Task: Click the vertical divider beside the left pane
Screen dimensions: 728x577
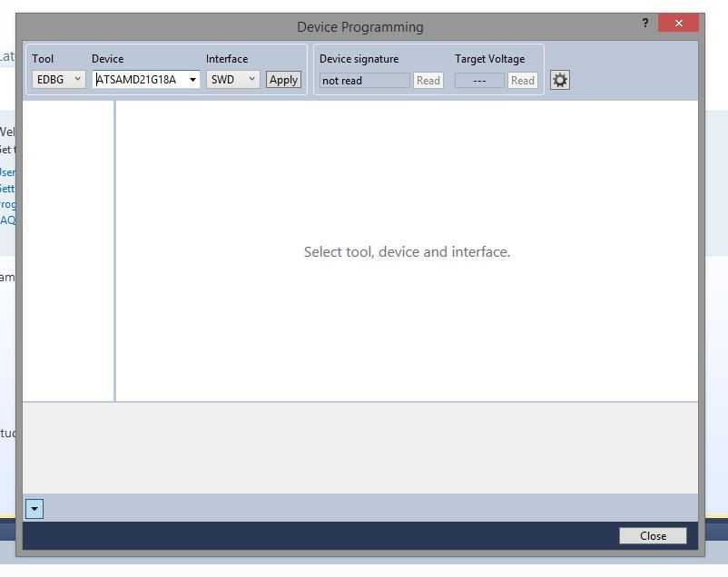Action: pos(115,250)
